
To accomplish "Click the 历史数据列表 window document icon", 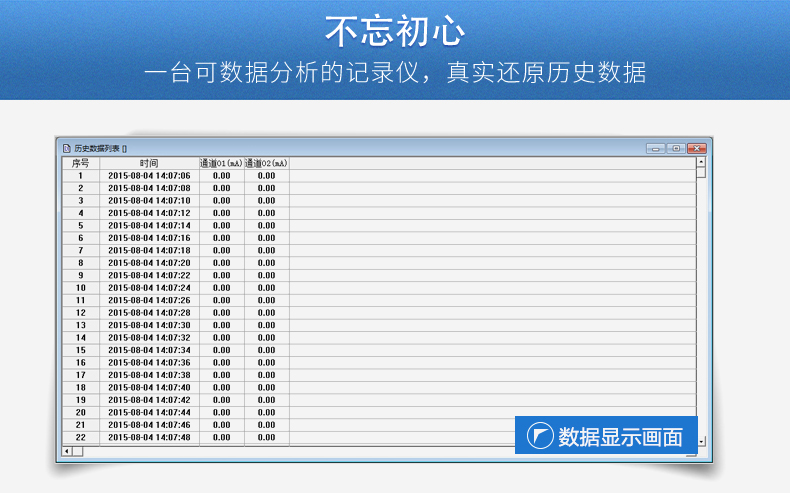I will [66, 148].
